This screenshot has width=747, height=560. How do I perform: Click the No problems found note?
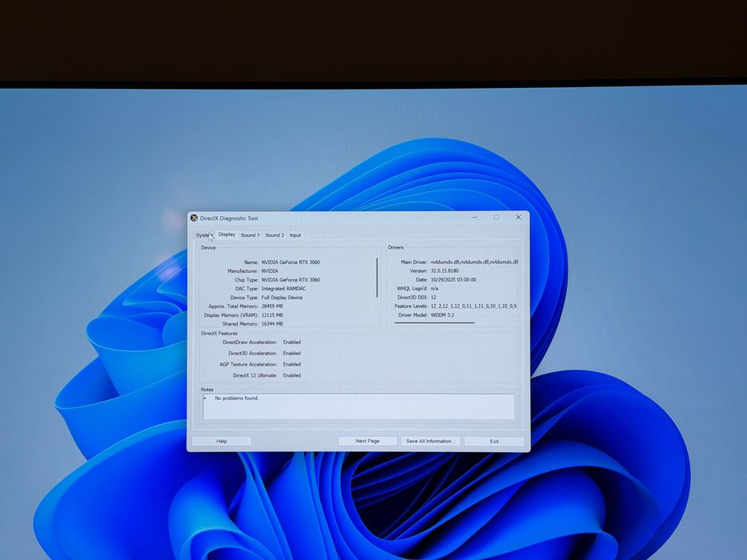(x=237, y=398)
